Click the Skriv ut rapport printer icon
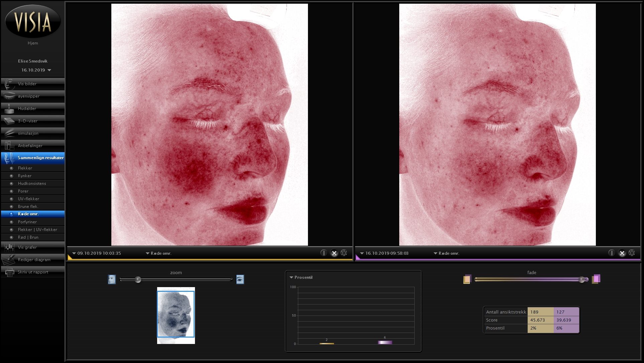 [9, 272]
